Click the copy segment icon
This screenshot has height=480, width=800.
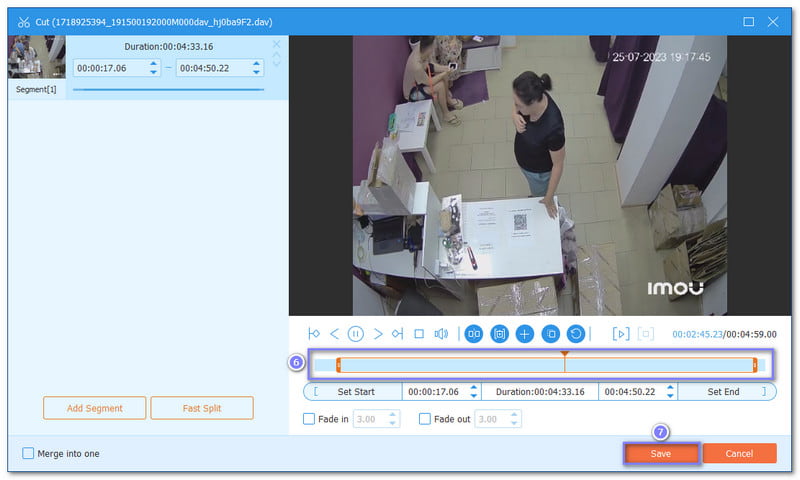pyautogui.click(x=551, y=334)
